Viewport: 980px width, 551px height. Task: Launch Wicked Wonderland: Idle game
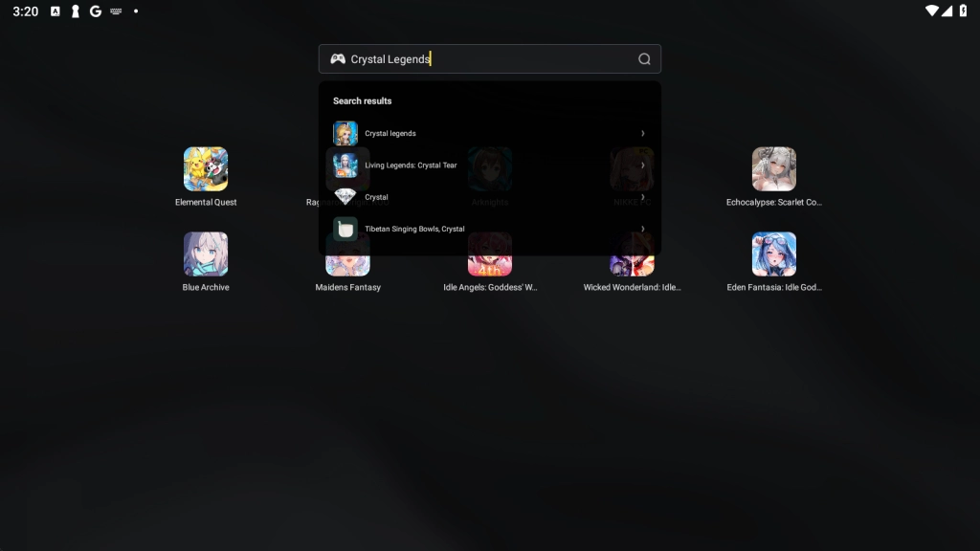632,253
